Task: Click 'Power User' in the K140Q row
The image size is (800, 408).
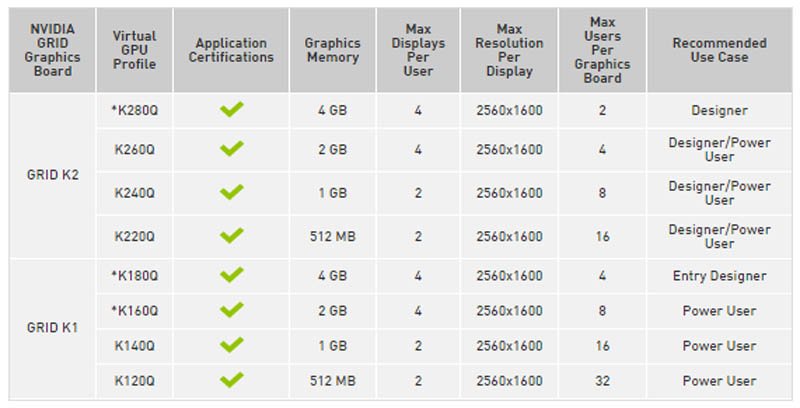Action: (x=719, y=346)
